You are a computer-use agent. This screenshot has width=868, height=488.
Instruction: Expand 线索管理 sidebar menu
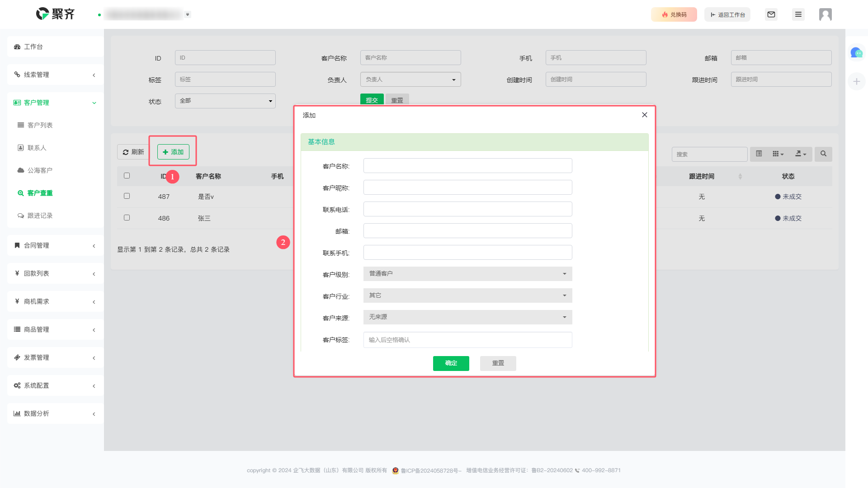coord(55,75)
